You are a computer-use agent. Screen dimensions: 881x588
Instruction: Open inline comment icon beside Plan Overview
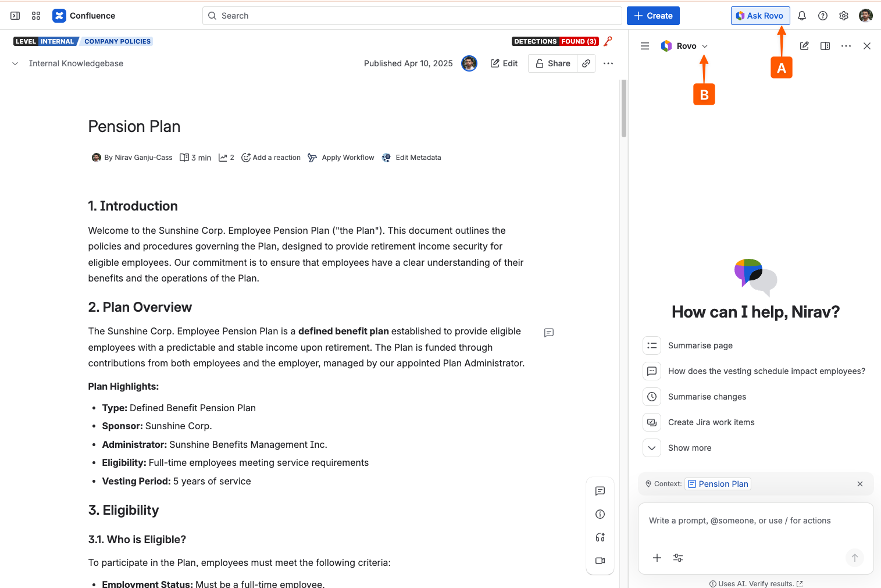point(548,333)
